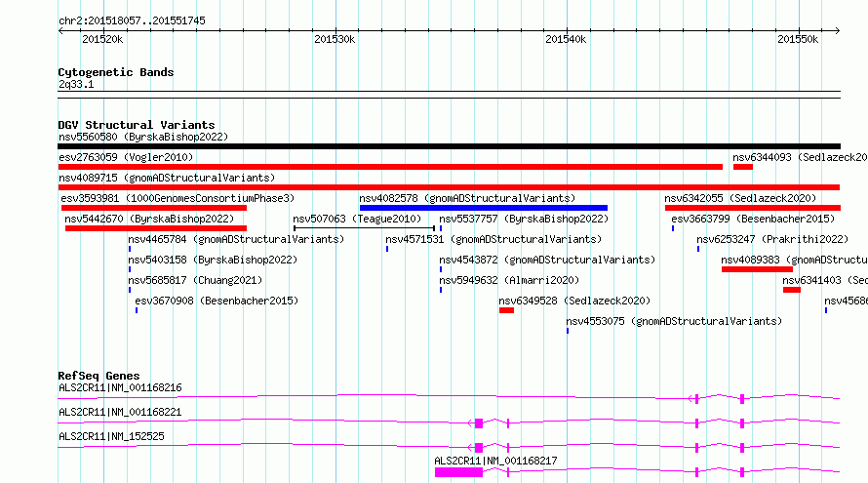Click the 201550k ruler label
The image size is (868, 483).
pos(798,39)
